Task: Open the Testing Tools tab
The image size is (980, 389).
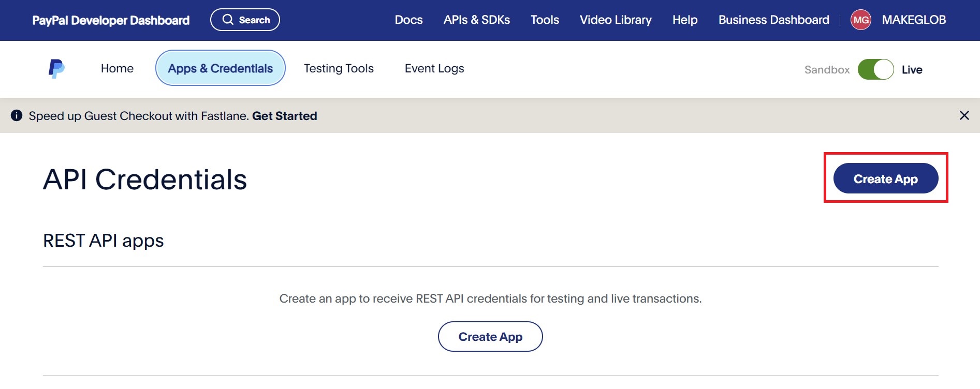Action: [x=339, y=68]
